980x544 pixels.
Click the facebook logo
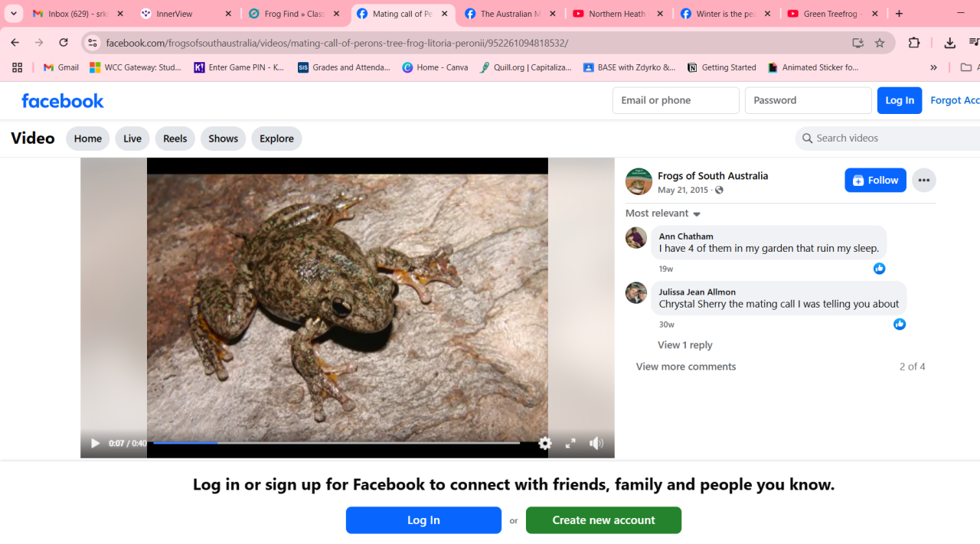[x=62, y=100]
